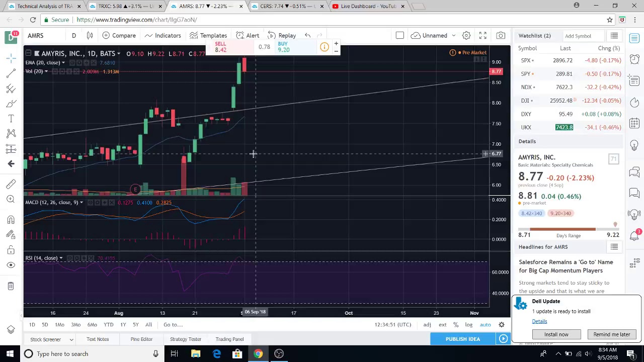The width and height of the screenshot is (644, 362).
Task: Click the back arrow in left toolbar
Action: coord(11,163)
